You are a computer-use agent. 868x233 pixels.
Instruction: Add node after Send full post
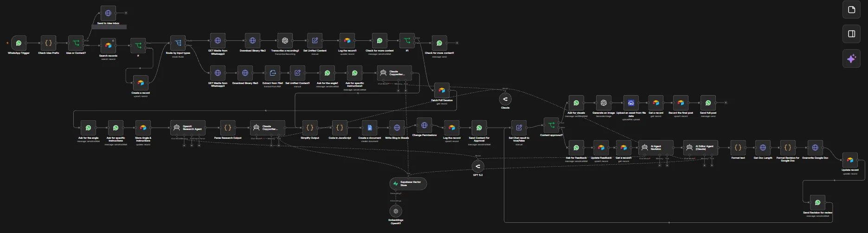726,103
